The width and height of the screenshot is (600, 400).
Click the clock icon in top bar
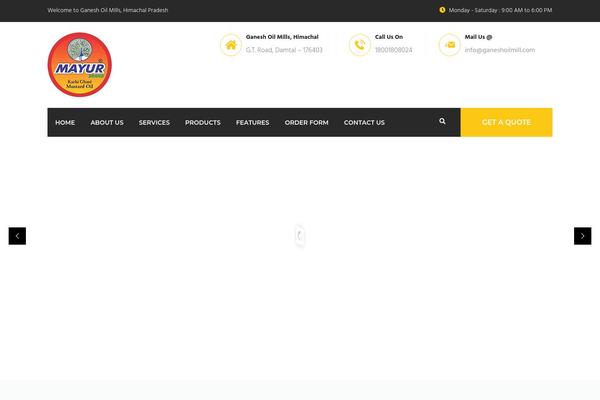[442, 10]
